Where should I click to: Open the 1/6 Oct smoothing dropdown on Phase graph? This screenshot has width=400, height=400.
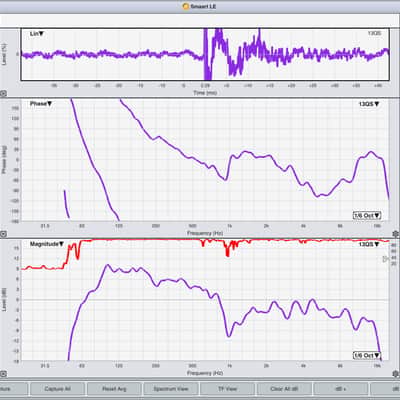[367, 215]
